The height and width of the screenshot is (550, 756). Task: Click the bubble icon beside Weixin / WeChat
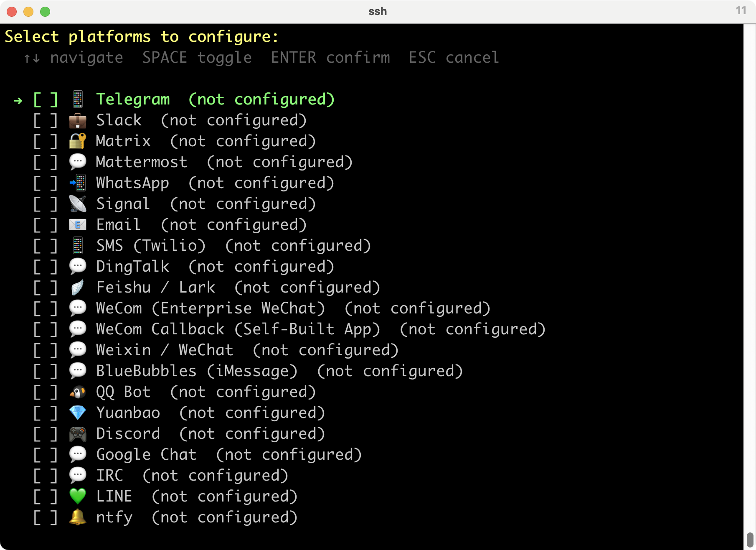(x=78, y=350)
